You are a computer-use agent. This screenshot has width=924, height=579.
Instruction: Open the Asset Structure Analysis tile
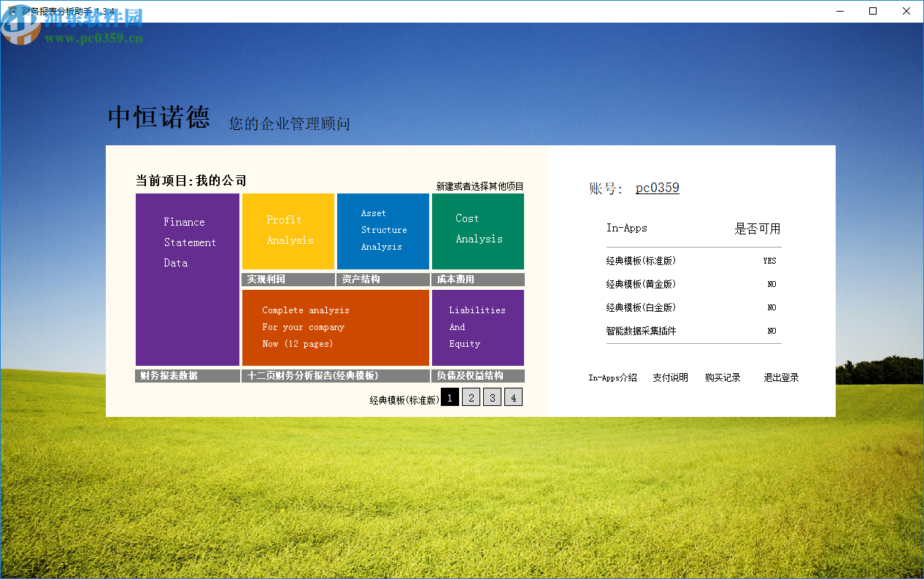click(382, 230)
